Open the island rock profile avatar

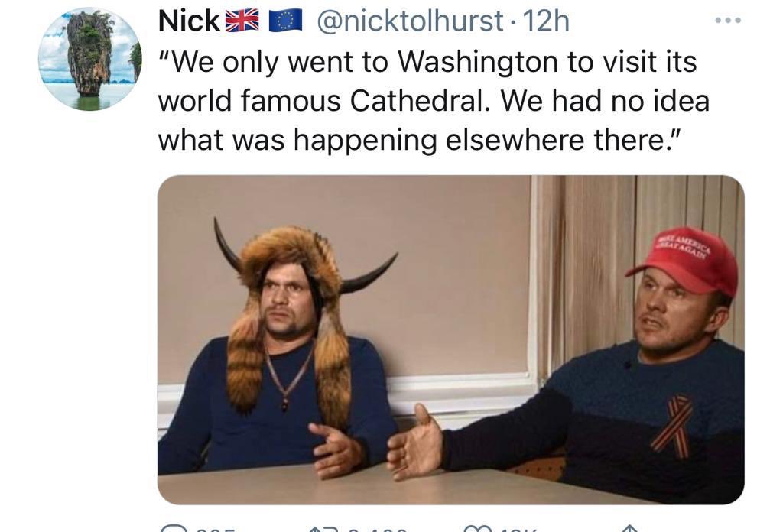(x=90, y=59)
